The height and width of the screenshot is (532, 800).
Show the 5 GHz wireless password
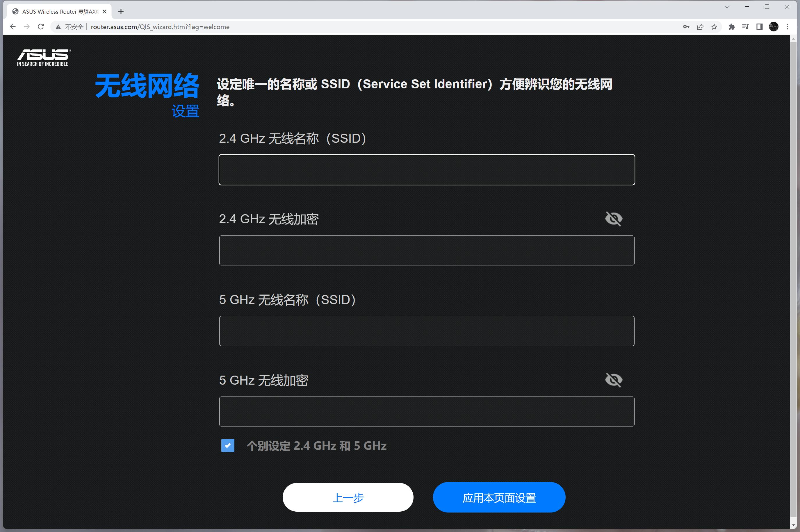(x=614, y=380)
